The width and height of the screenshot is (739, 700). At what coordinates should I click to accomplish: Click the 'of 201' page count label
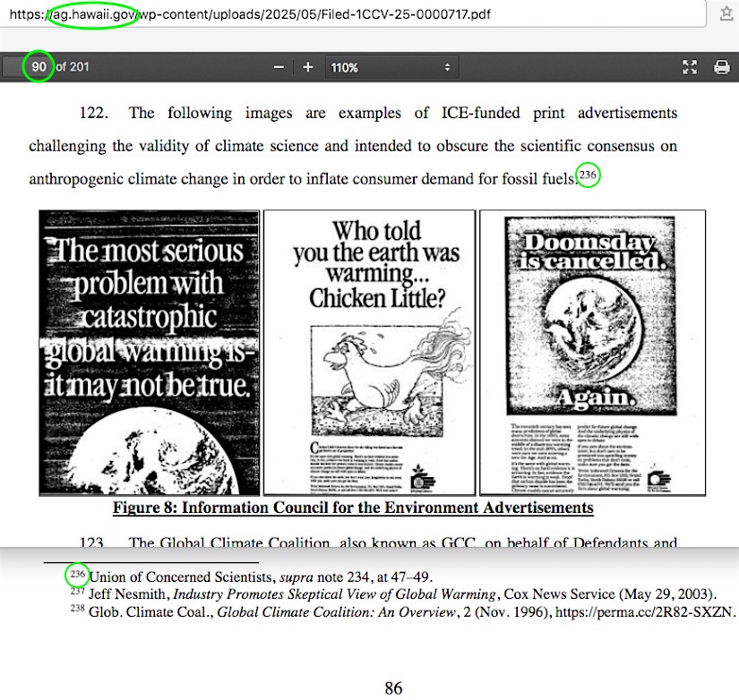tap(73, 67)
